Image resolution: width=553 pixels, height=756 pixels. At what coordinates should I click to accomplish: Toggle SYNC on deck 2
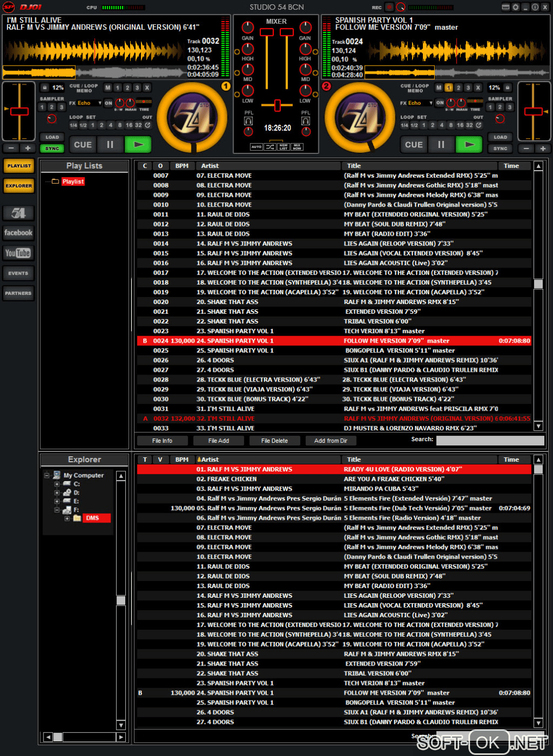point(500,148)
